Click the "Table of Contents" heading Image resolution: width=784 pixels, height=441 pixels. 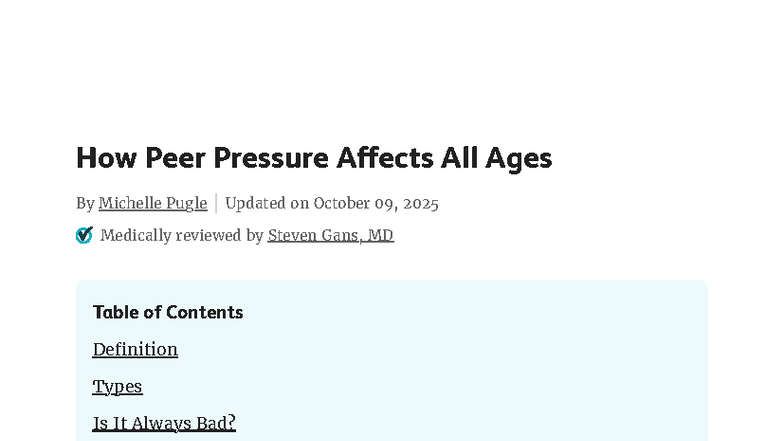pos(168,312)
